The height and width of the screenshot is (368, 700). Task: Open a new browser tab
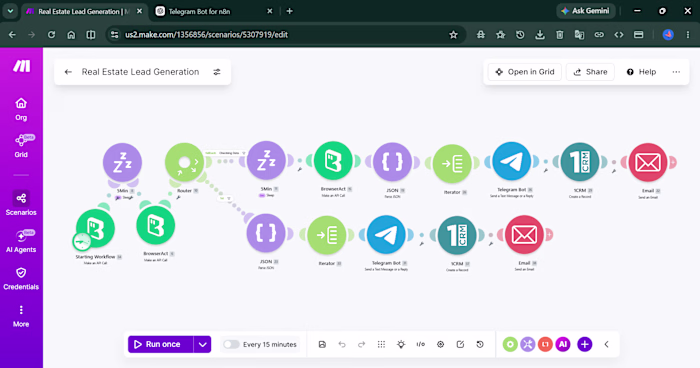pyautogui.click(x=290, y=11)
